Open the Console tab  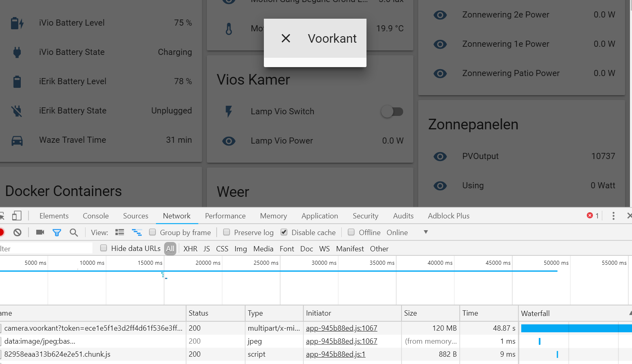pyautogui.click(x=96, y=216)
